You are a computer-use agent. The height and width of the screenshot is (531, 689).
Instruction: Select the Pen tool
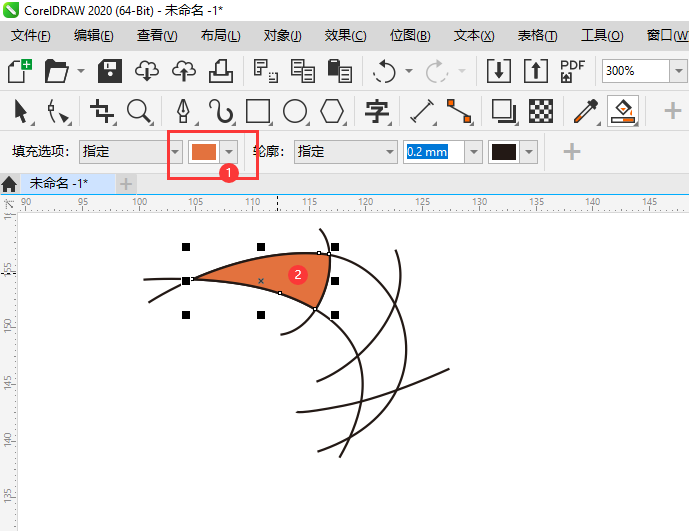[x=184, y=111]
